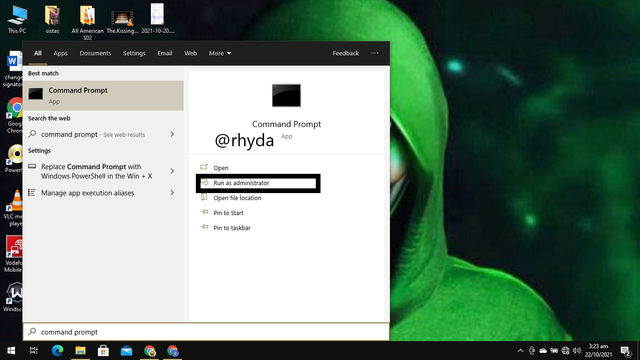The image size is (640, 360).
Task: Launch Microsoft Edge from the taskbar
Action: click(58, 351)
